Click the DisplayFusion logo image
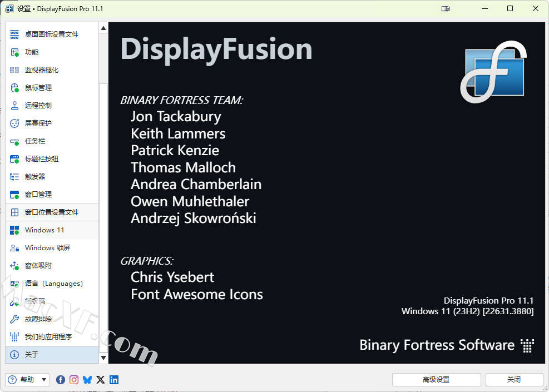 [x=493, y=72]
